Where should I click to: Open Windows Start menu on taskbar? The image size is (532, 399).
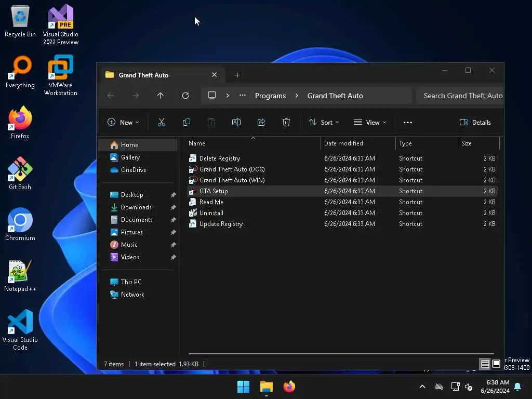(243, 387)
